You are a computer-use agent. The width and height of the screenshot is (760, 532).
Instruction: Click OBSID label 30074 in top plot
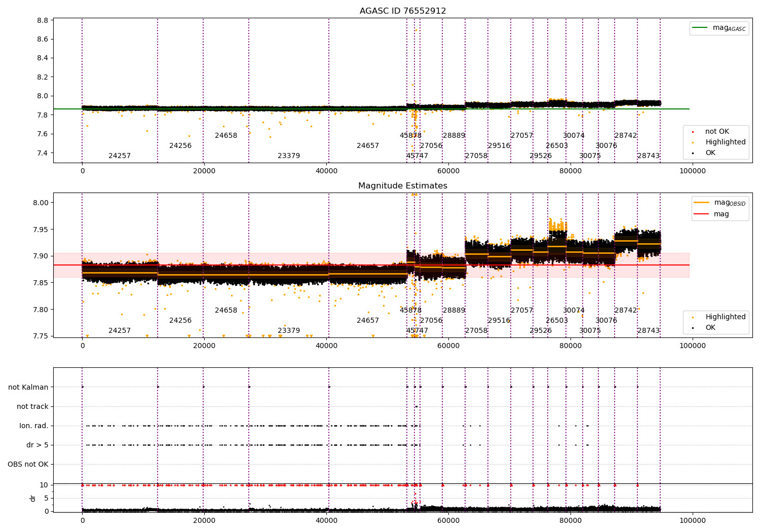coord(574,136)
